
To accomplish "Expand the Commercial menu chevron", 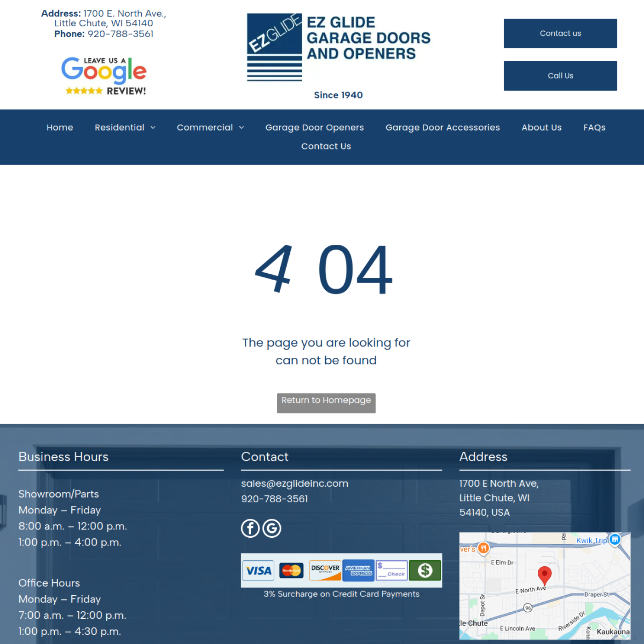I will tap(241, 128).
